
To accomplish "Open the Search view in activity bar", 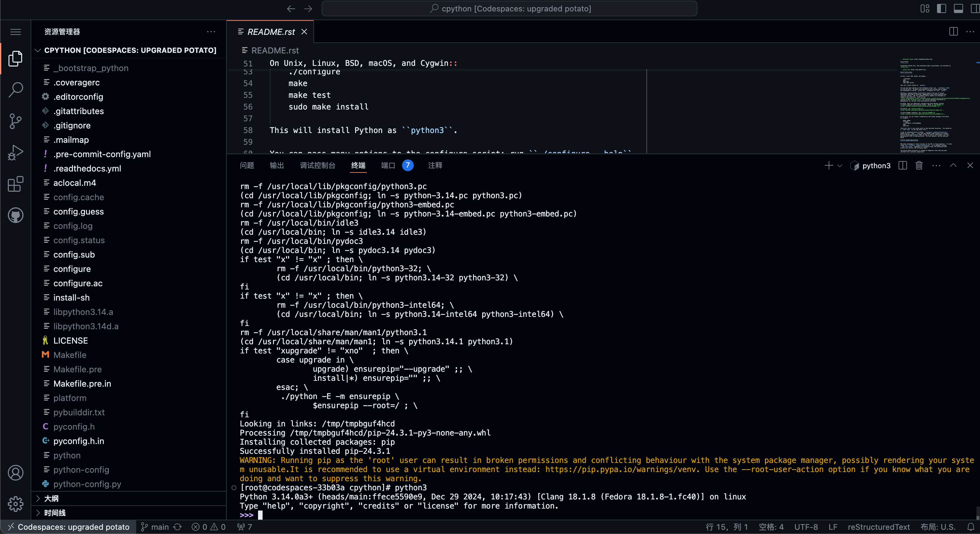I will tap(16, 90).
